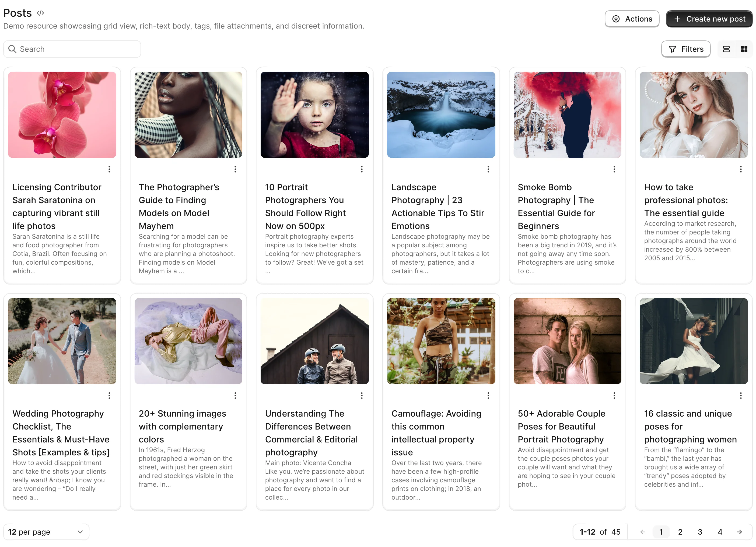The width and height of the screenshot is (756, 547).
Task: Click the woman in white dress thumbnail
Action: pos(693,341)
